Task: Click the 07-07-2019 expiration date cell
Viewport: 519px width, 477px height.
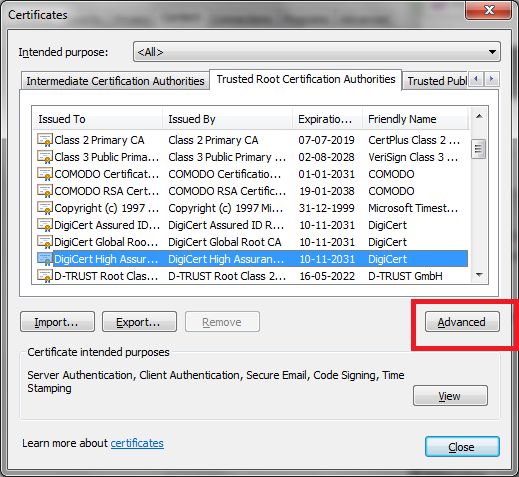Action: pos(326,140)
